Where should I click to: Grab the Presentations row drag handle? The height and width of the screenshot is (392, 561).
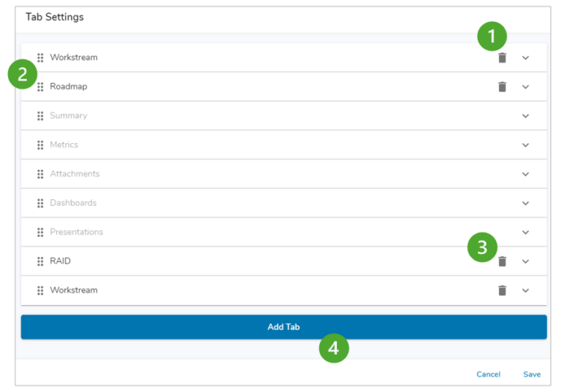coord(40,232)
